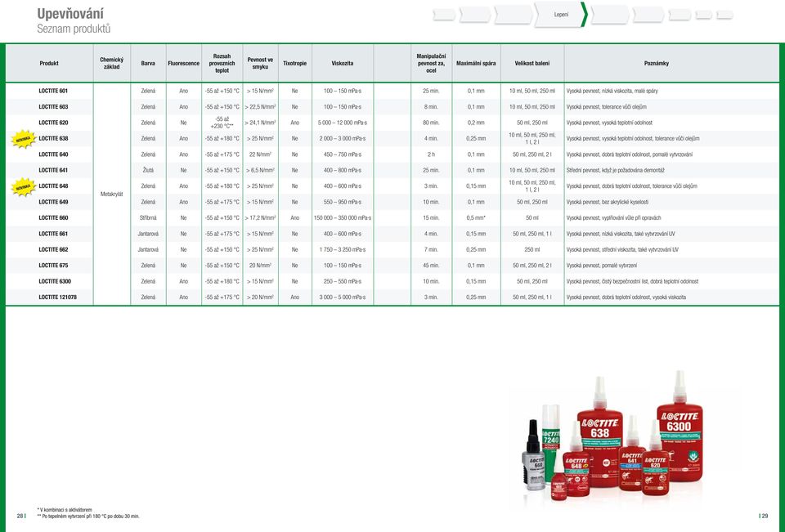Screen dimensions: 785x532
Task: Click the LOCTITE 6300 bottle image
Action: coord(680,427)
